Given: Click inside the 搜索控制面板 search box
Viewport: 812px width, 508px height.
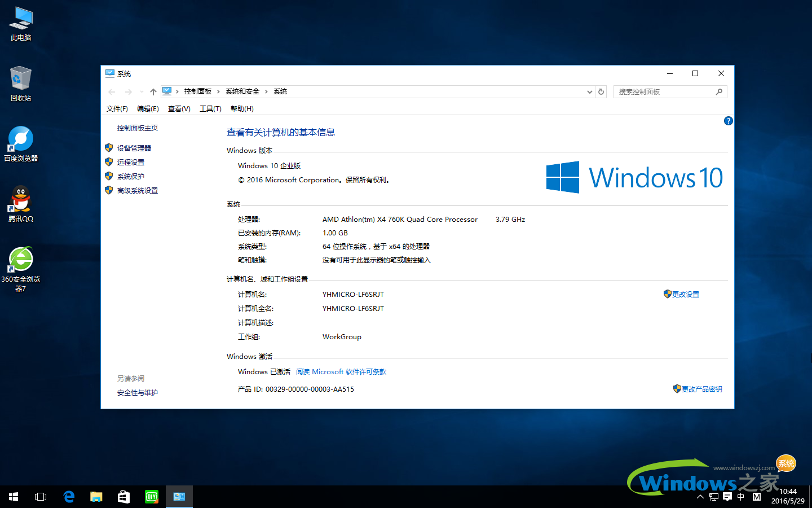Looking at the screenshot, I should (x=665, y=91).
